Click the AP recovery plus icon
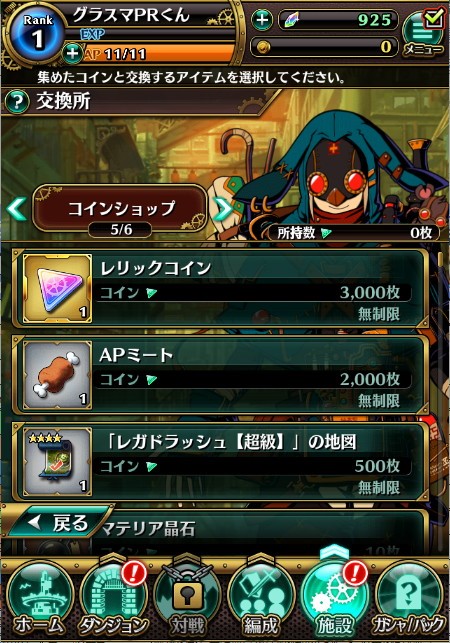 point(72,53)
